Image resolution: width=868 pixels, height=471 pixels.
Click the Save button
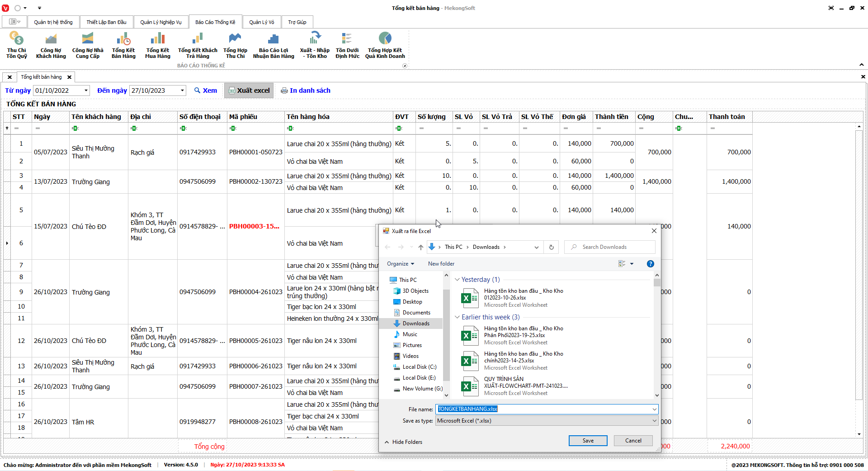[x=588, y=441]
